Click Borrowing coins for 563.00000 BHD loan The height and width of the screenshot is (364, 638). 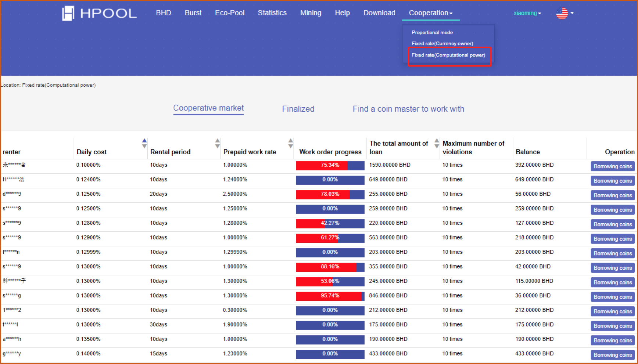[x=613, y=239]
